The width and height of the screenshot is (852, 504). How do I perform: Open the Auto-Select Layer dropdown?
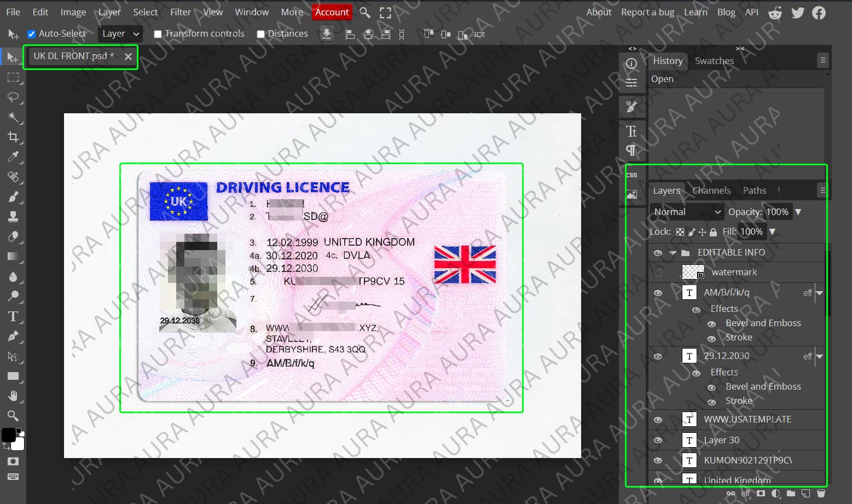coord(120,34)
